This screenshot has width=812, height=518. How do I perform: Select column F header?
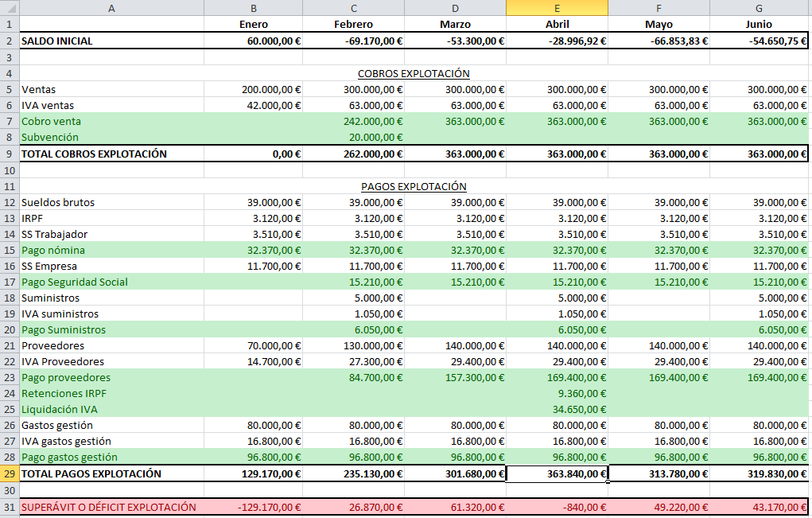[x=659, y=8]
